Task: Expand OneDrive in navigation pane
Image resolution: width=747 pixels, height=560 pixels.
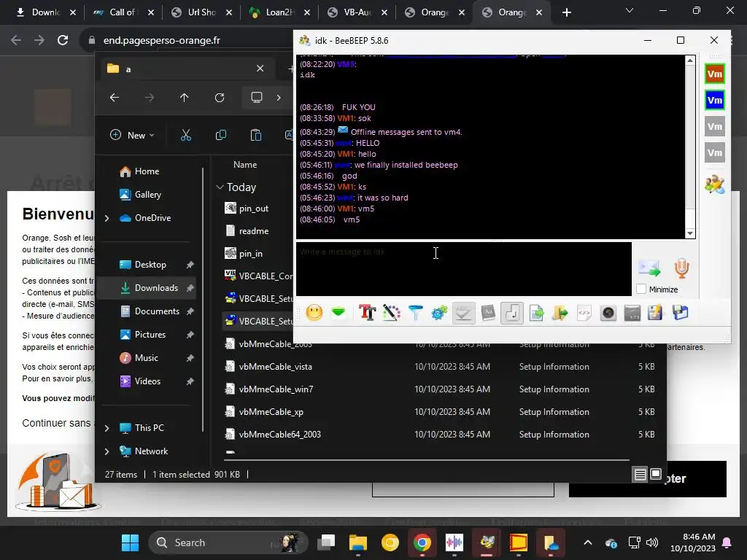Action: pyautogui.click(x=107, y=218)
